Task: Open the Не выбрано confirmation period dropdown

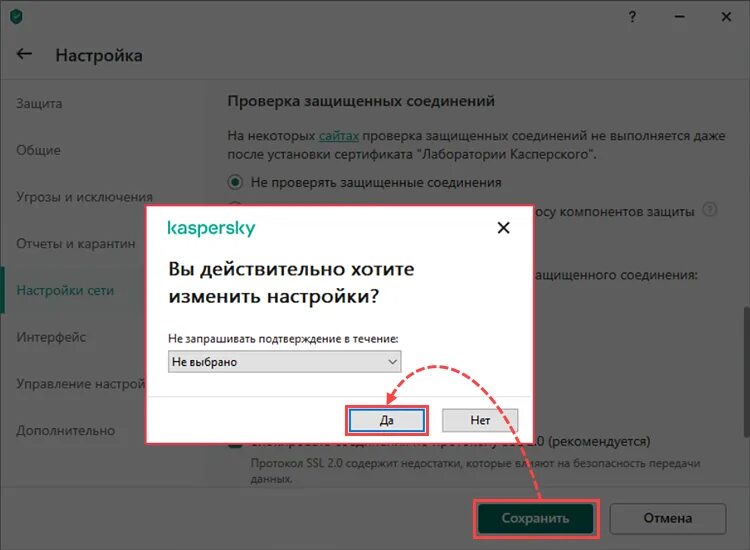Action: point(285,362)
